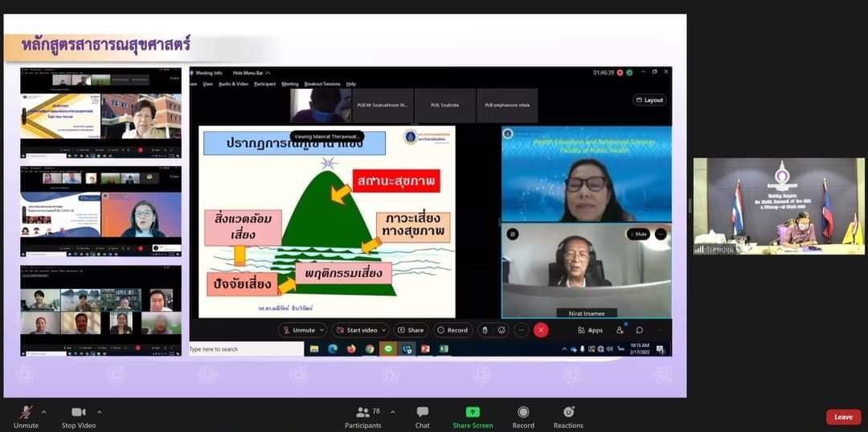Click the meeting timer 01:46:39
The image size is (868, 432).
pyautogui.click(x=604, y=72)
